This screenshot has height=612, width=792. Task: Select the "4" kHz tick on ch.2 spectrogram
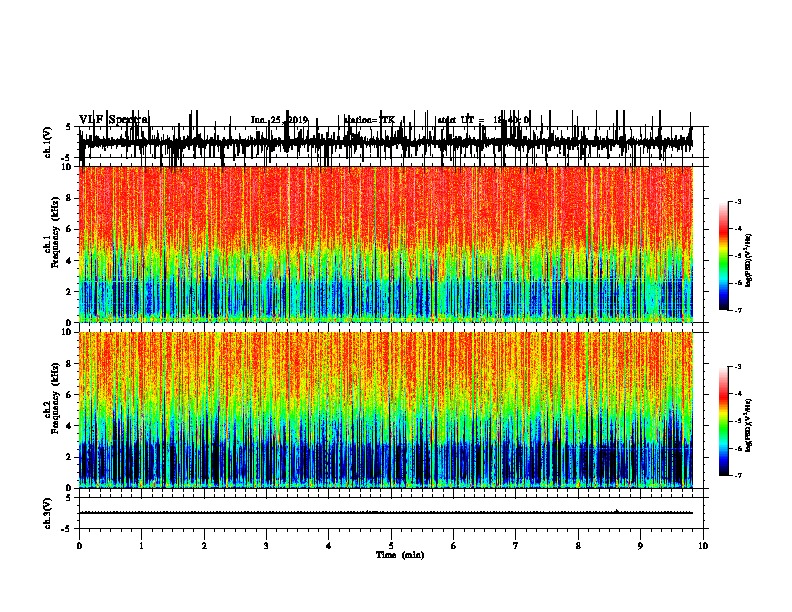[x=70, y=426]
